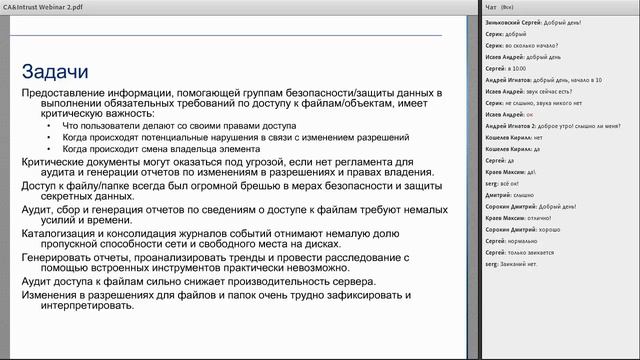Click chat message 'Исаев Андрей: добрый день'
Viewport: 640px width, 360px height.
[523, 57]
